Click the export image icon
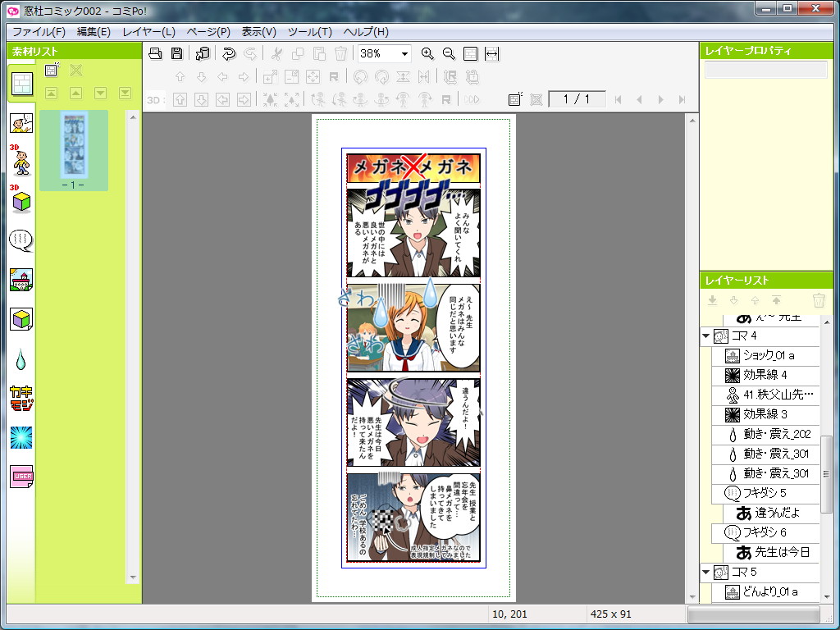 pyautogui.click(x=203, y=53)
